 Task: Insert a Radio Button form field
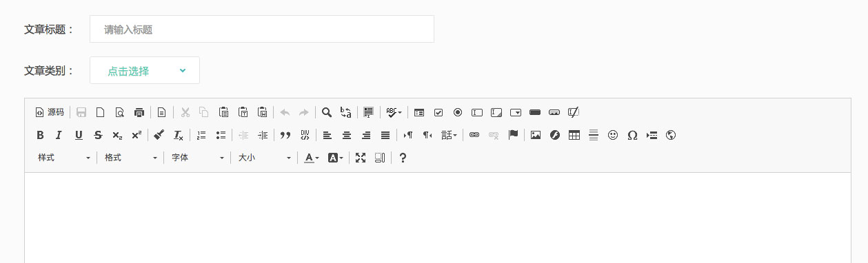click(x=458, y=112)
